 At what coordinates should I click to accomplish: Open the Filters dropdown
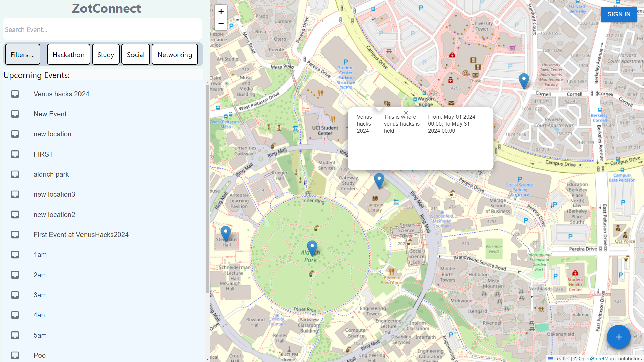tap(22, 54)
